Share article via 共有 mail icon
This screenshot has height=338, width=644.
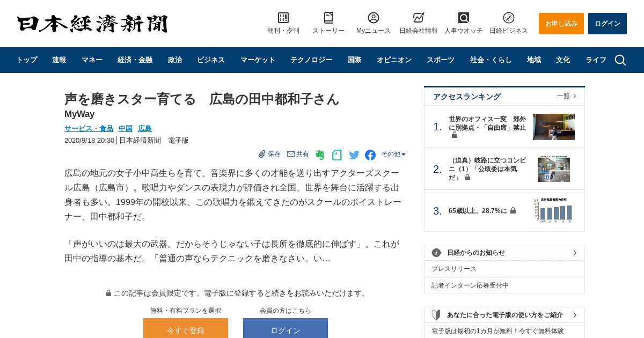click(x=298, y=154)
